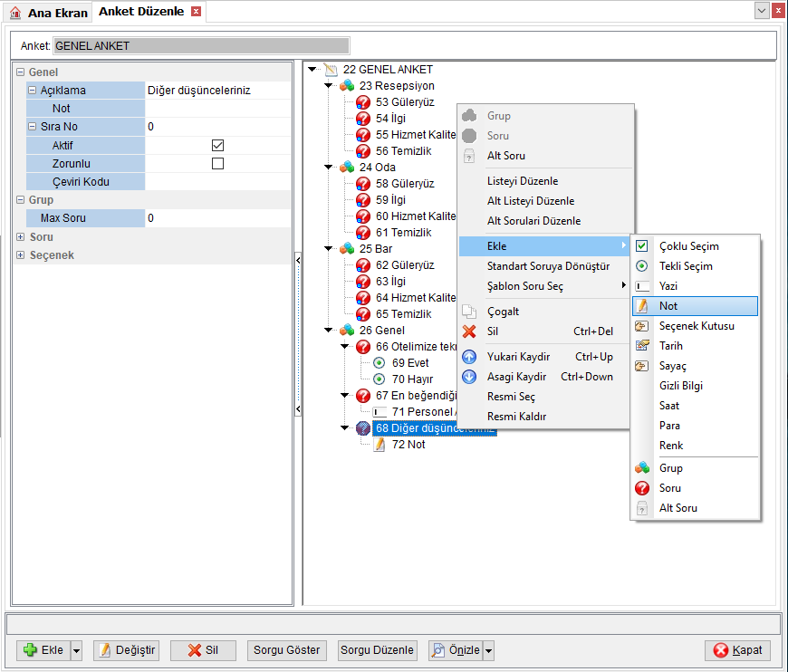Click the group icon next to 23 Resepsiyon

[347, 86]
